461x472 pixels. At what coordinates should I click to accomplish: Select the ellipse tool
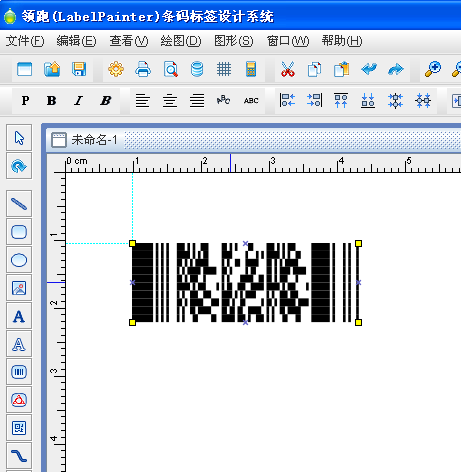19,260
